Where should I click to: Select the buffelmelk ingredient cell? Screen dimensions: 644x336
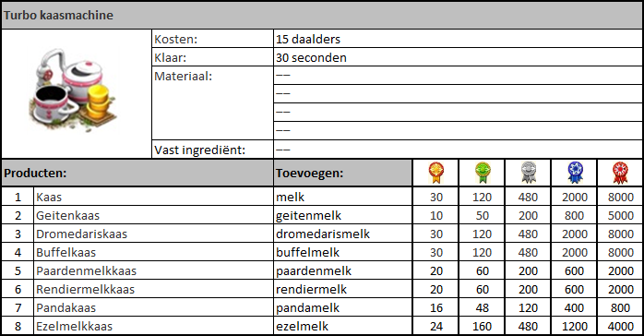(343, 252)
